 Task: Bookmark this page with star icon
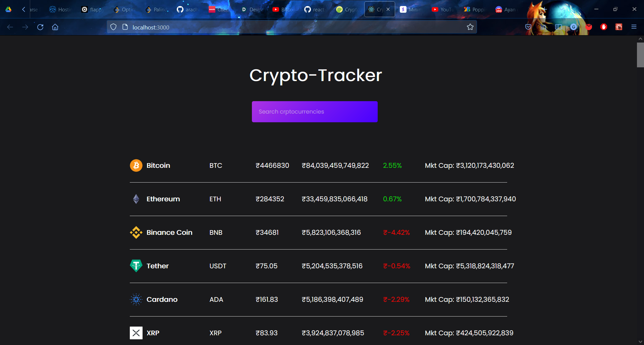coord(470,27)
